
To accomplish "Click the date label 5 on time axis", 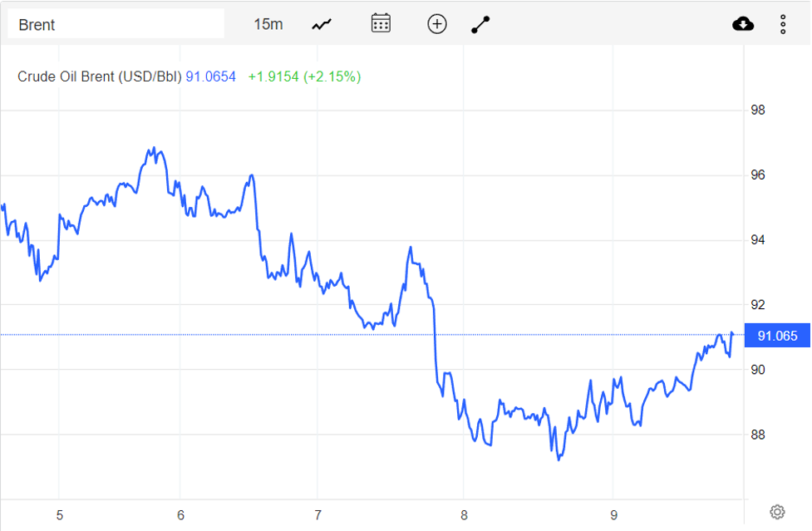I will pyautogui.click(x=59, y=515).
